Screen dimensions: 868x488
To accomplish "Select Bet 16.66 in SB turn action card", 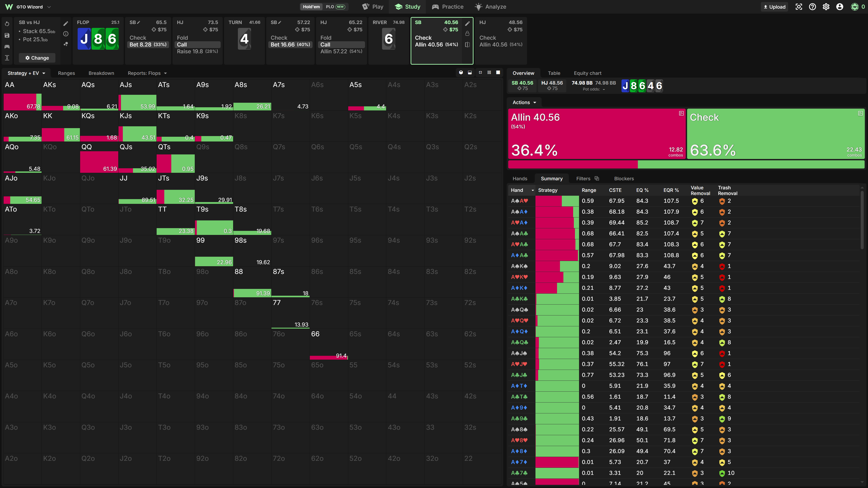I will (290, 44).
